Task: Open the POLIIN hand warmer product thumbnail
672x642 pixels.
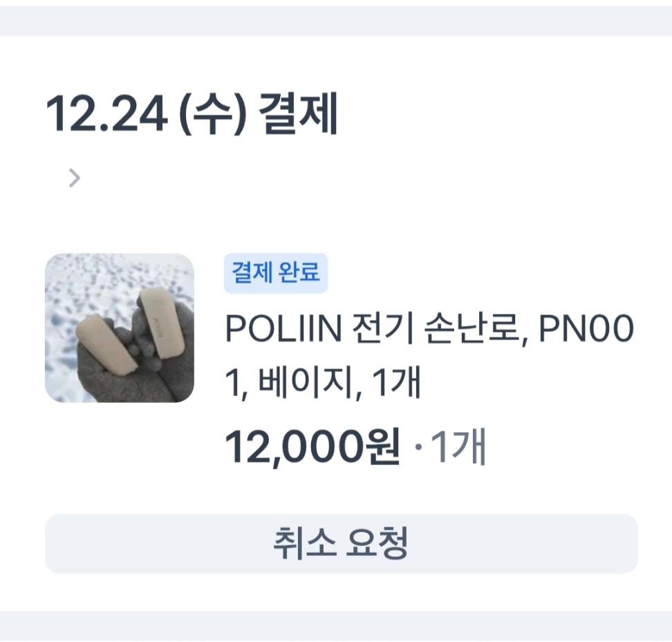Action: (x=119, y=328)
